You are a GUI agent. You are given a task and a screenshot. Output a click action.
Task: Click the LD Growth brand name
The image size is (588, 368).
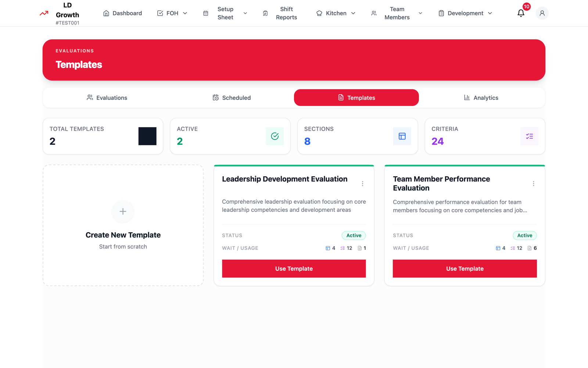click(x=67, y=10)
